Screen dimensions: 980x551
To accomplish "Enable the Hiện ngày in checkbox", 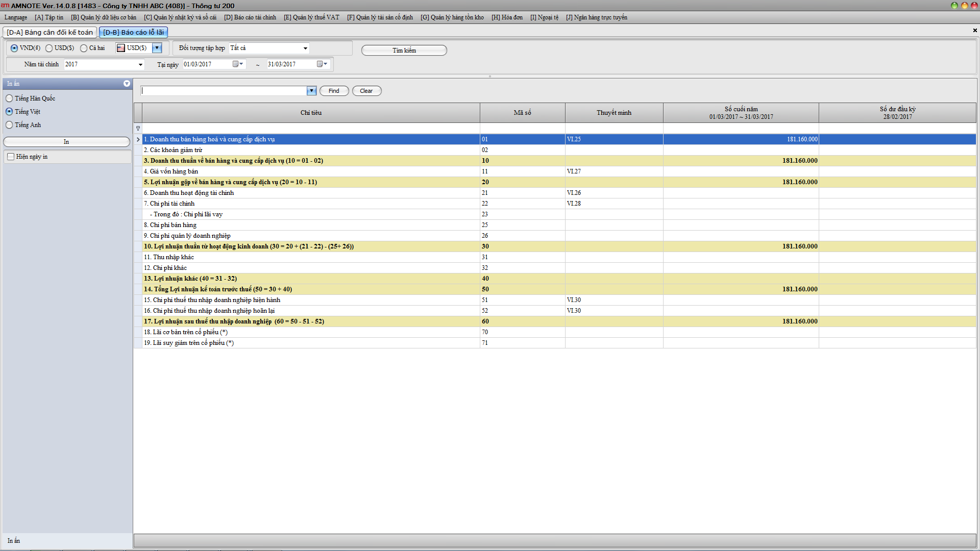I will pos(11,157).
